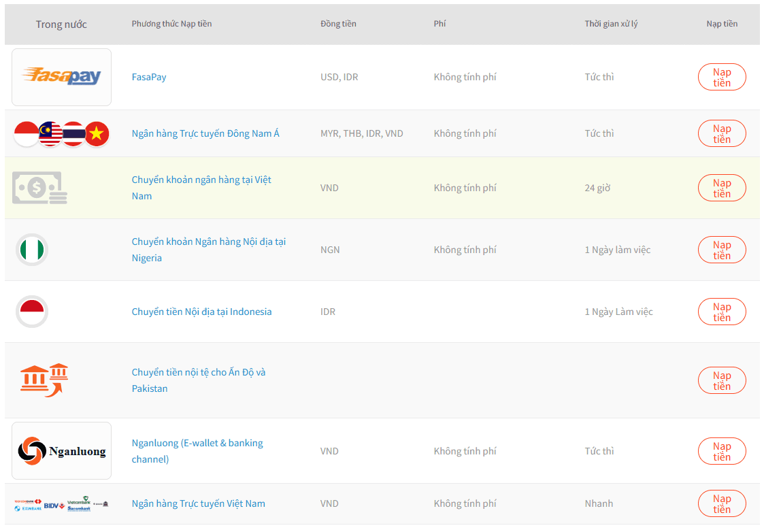The height and width of the screenshot is (532, 764).
Task: Click the FasaPay logo image
Action: point(61,77)
